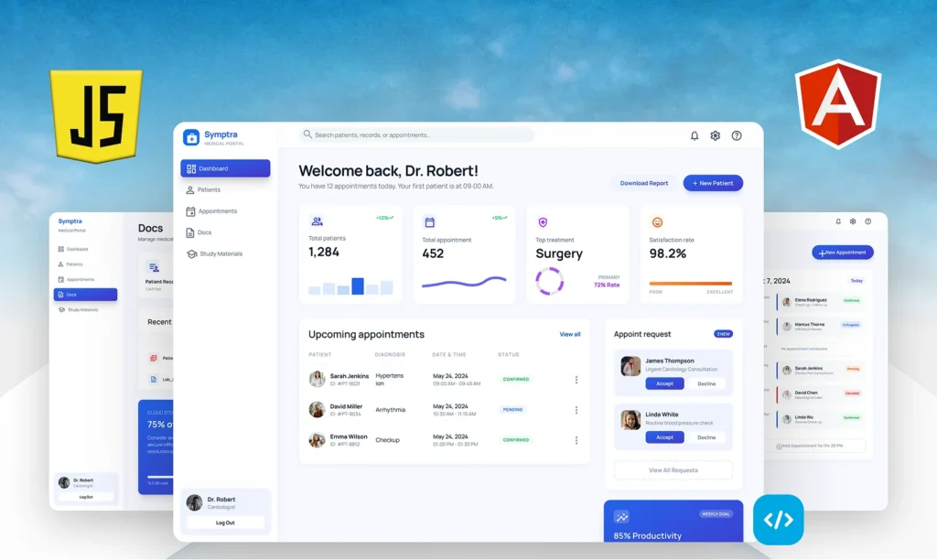Select Docs in left background window sidebar
Screen dimensions: 937x560
click(85, 295)
